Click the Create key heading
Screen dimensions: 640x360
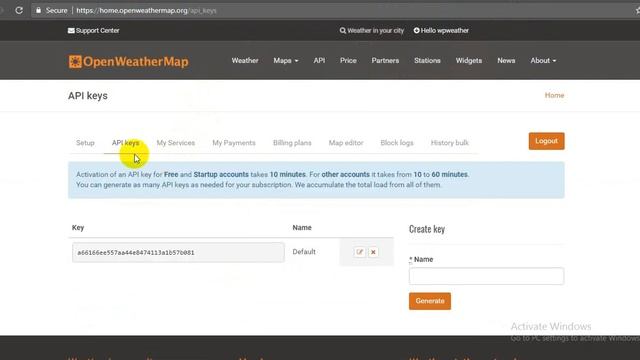[427, 229]
